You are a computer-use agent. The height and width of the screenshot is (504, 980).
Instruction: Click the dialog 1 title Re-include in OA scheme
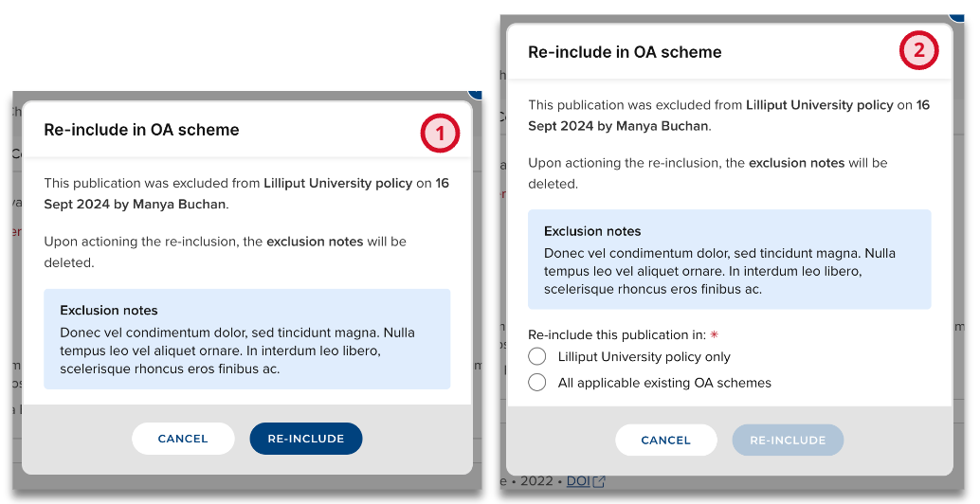pyautogui.click(x=141, y=130)
